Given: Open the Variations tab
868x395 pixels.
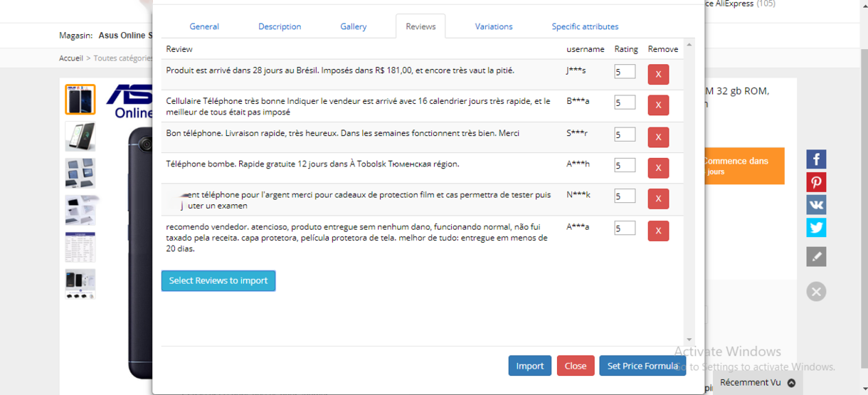Looking at the screenshot, I should (494, 26).
